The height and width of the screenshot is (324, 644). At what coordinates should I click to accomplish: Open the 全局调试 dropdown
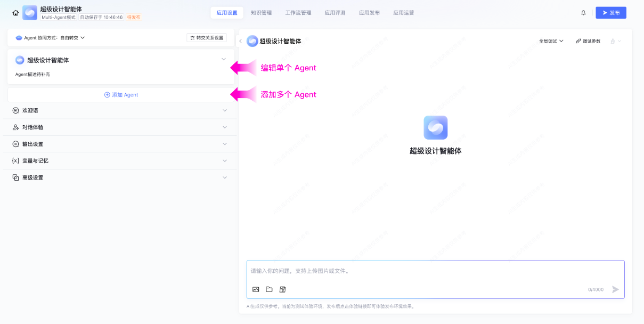pyautogui.click(x=551, y=41)
